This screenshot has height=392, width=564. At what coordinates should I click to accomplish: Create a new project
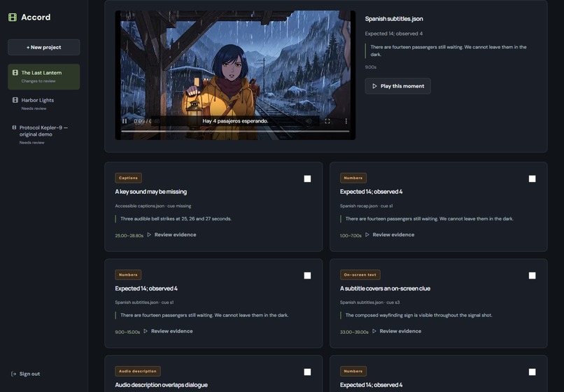tap(44, 47)
